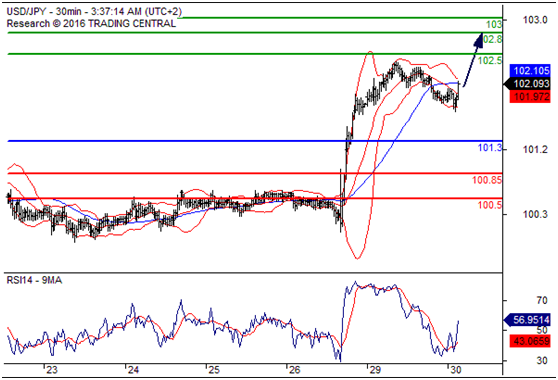Click the 101.2 price axis value

[535, 150]
